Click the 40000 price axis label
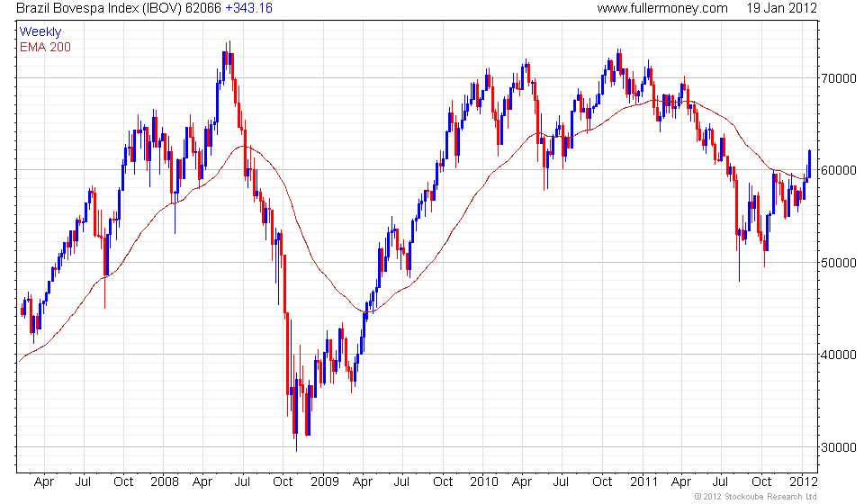The height and width of the screenshot is (504, 864). click(x=839, y=355)
